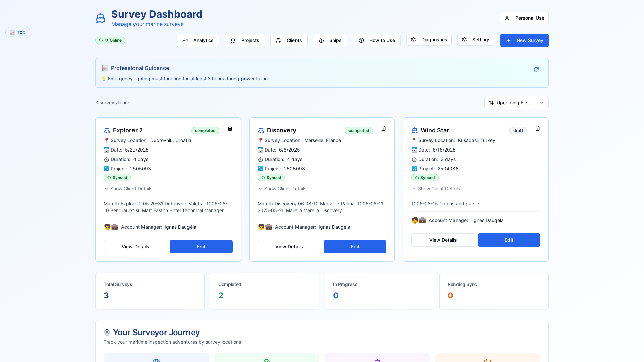
Task: Click the Pending Sync stat card
Action: (x=494, y=291)
